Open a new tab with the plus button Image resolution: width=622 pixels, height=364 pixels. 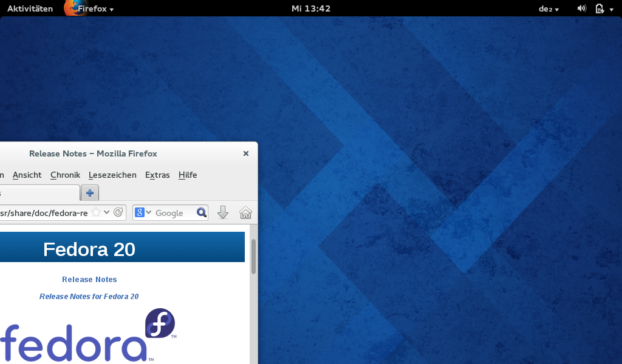tap(90, 193)
